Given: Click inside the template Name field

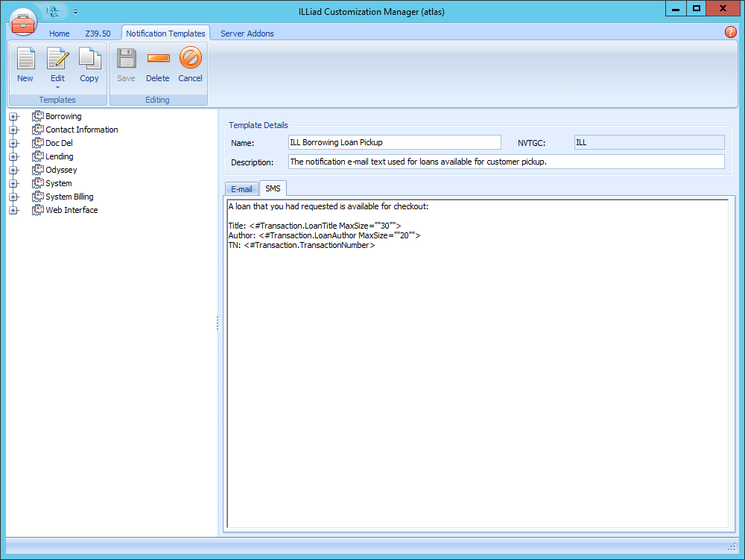Looking at the screenshot, I should click(x=394, y=141).
